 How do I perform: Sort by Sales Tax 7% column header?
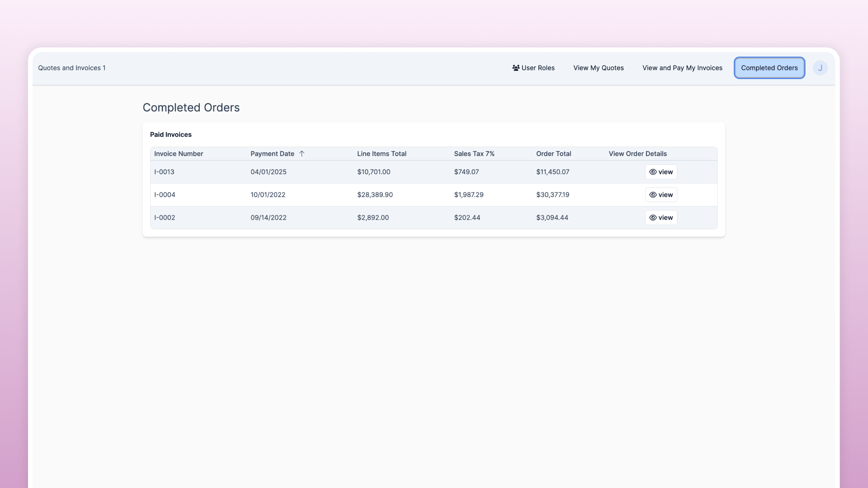click(x=474, y=154)
